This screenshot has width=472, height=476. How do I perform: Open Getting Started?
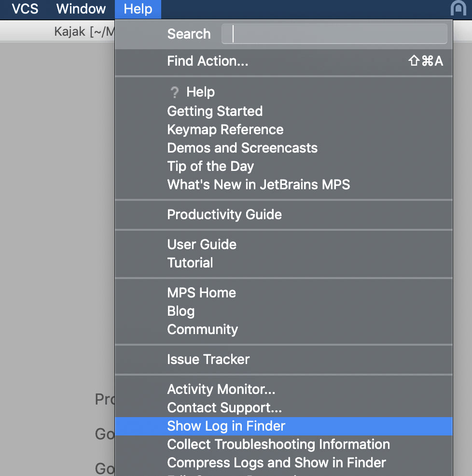point(214,111)
